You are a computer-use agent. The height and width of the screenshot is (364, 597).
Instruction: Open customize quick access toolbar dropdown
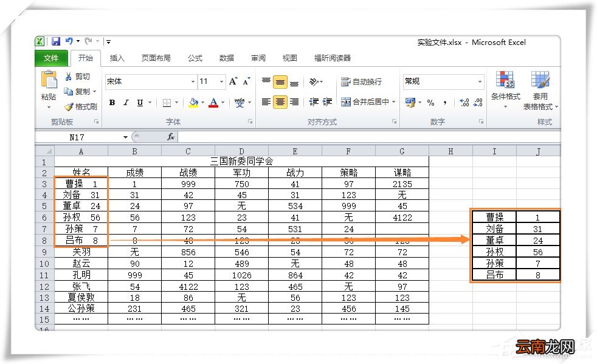[108, 41]
